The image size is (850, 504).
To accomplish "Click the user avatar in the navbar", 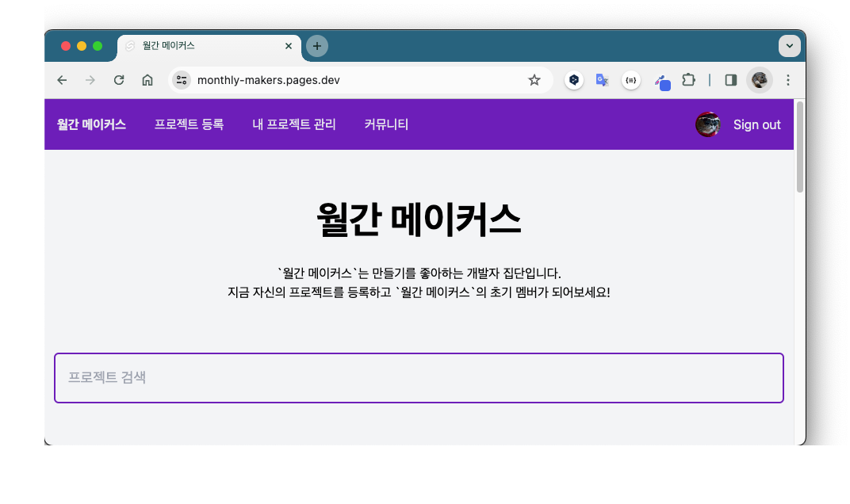I will click(x=708, y=124).
